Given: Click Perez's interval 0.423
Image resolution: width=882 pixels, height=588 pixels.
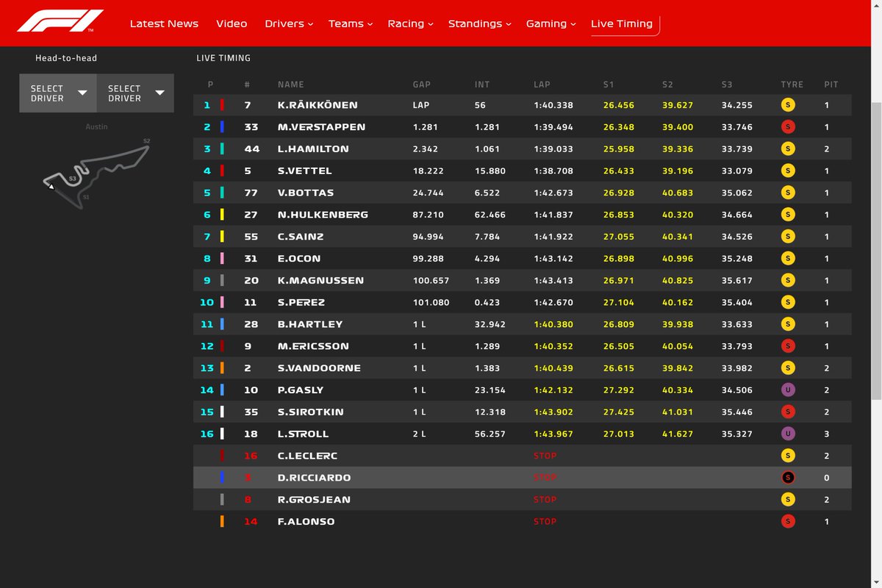Looking at the screenshot, I should tap(487, 302).
